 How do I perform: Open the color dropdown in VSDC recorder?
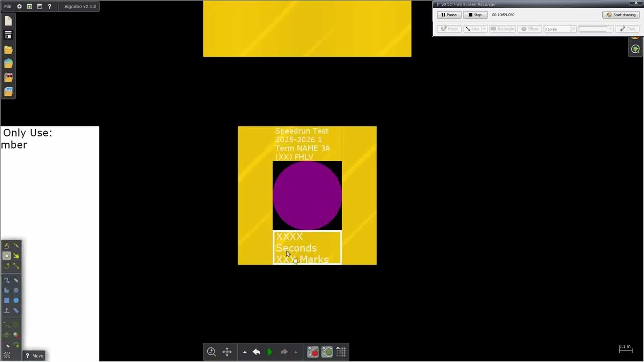coord(610,29)
